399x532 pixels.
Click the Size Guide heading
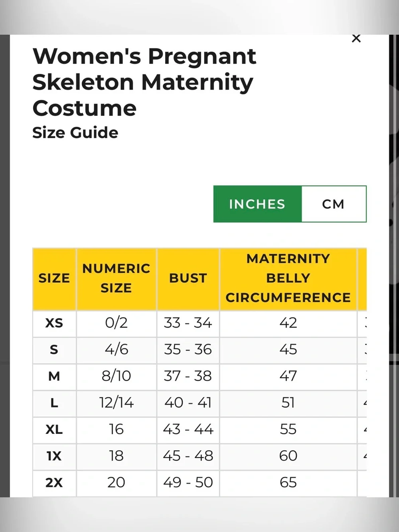coord(75,133)
